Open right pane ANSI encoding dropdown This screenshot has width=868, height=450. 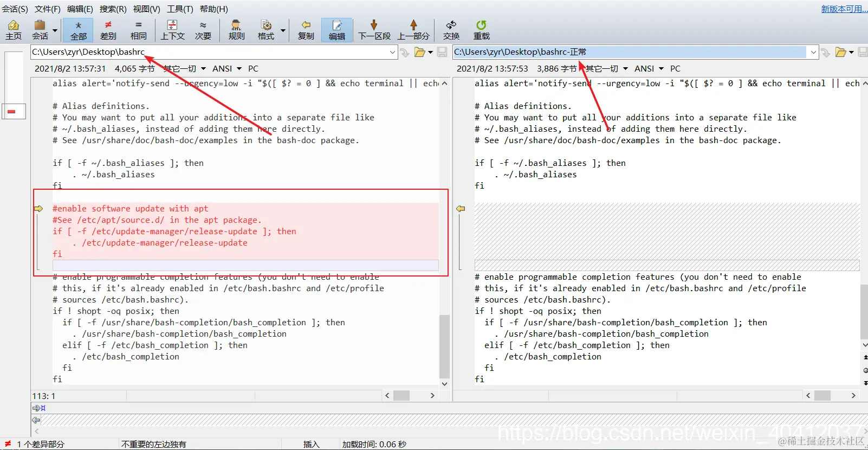[x=649, y=68]
